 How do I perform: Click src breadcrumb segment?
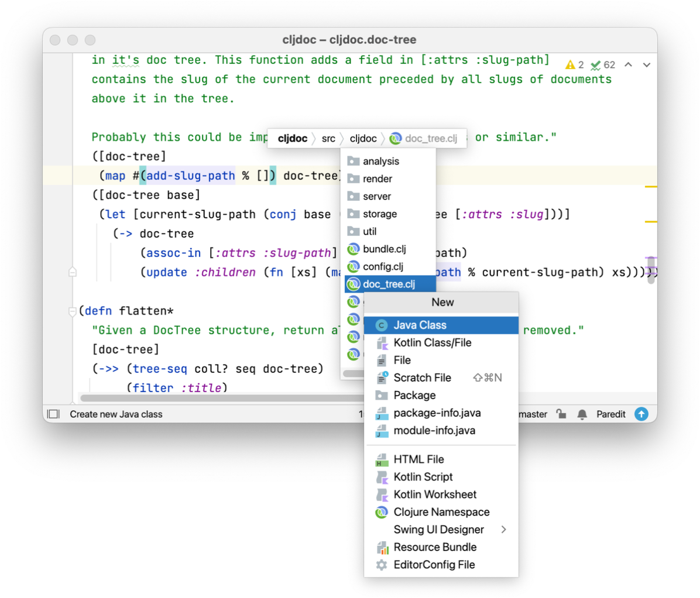coord(328,138)
